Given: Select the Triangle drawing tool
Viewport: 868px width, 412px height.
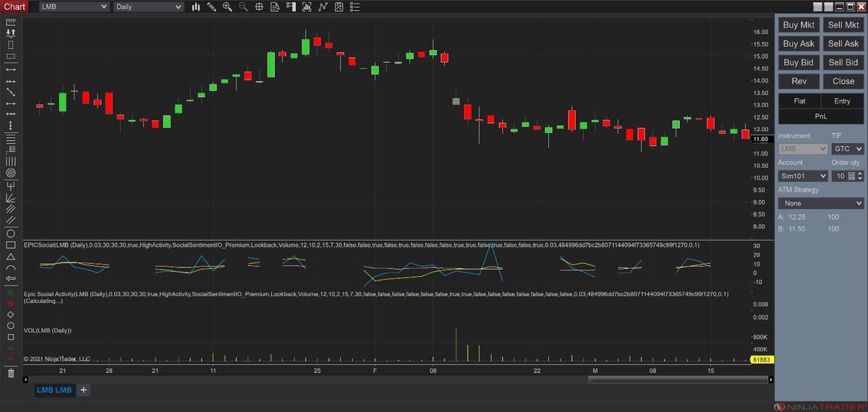Looking at the screenshot, I should click(x=11, y=256).
